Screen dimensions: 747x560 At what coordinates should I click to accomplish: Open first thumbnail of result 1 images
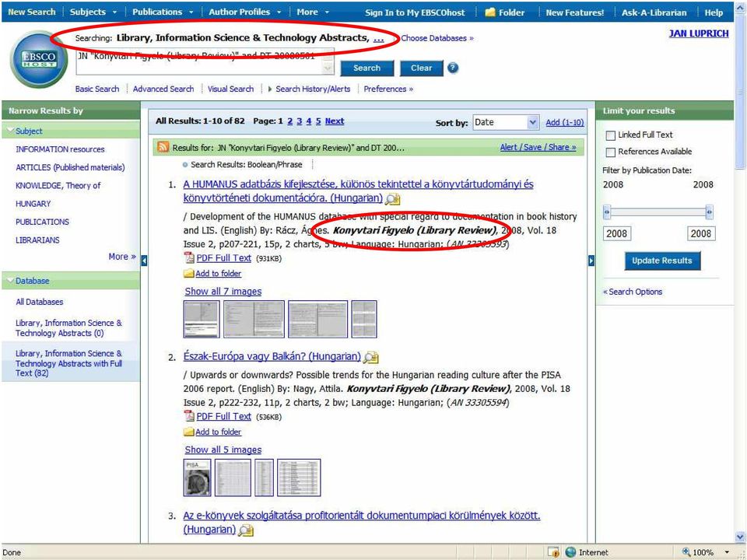pos(202,319)
